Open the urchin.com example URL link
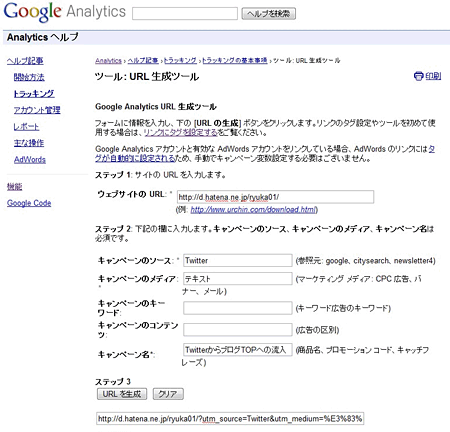 coord(253,210)
